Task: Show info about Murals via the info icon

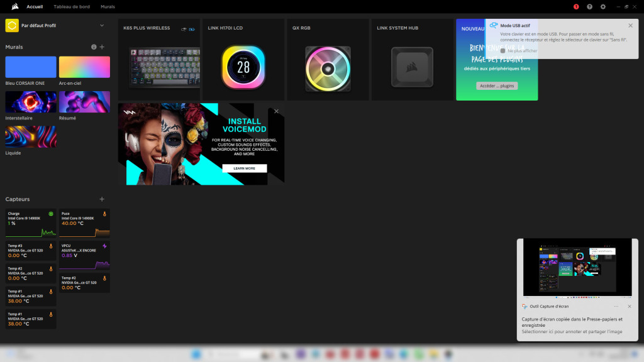Action: (x=94, y=47)
